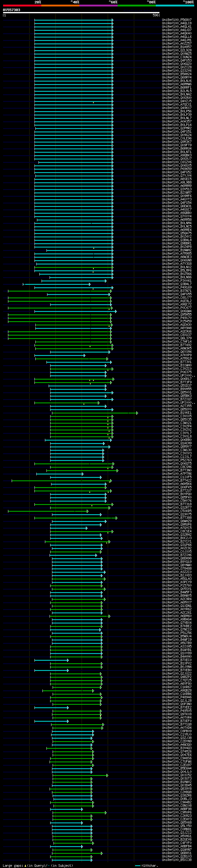Click hit label UniRef100_A8Y9A8
Image resolution: width=197 pixels, height=868 pixels.
click(x=177, y=328)
